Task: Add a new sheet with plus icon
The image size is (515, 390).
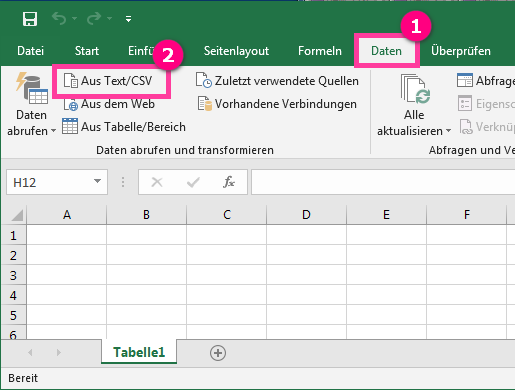Action: tap(218, 353)
